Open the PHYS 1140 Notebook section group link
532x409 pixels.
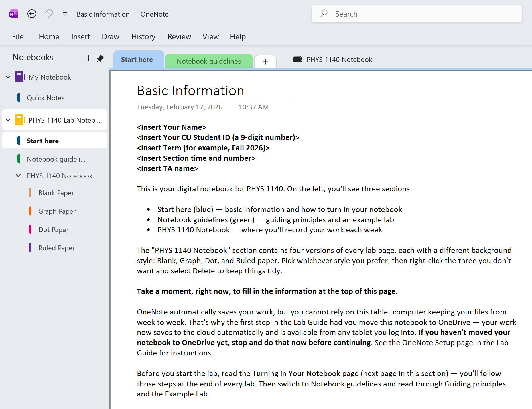pyautogui.click(x=339, y=59)
